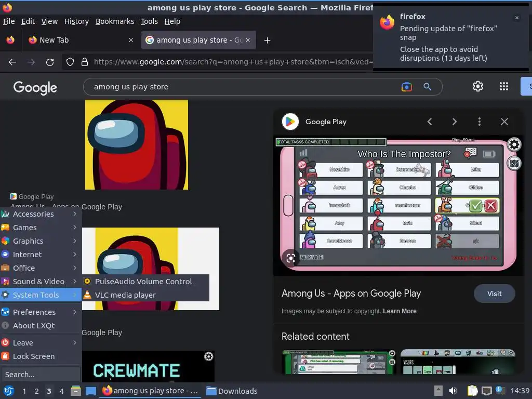Open the Edit menu
532x399 pixels.
28,21
